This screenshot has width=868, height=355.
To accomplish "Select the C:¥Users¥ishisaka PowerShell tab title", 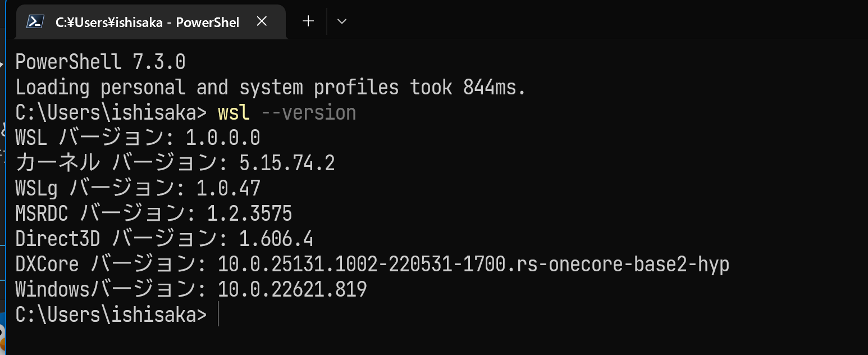I will click(x=147, y=22).
